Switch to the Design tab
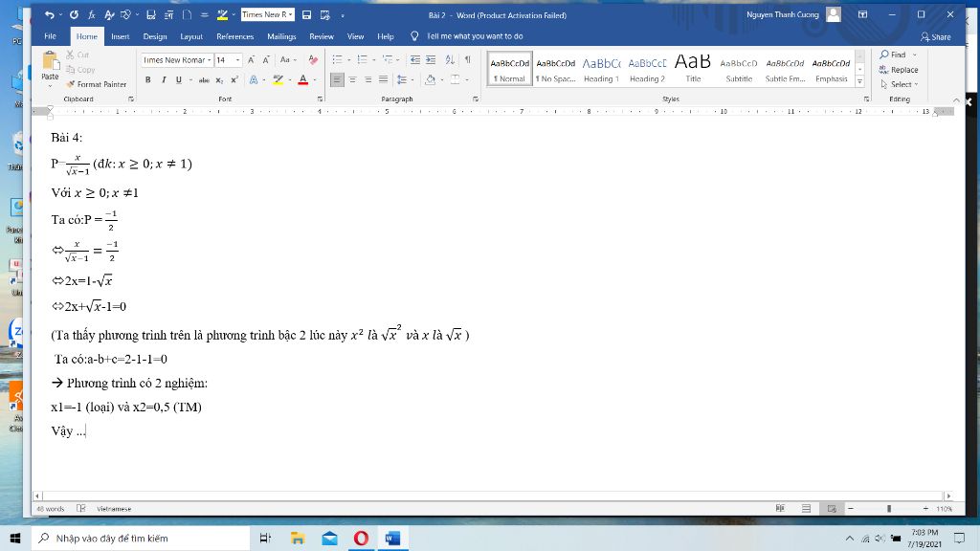 coord(155,36)
